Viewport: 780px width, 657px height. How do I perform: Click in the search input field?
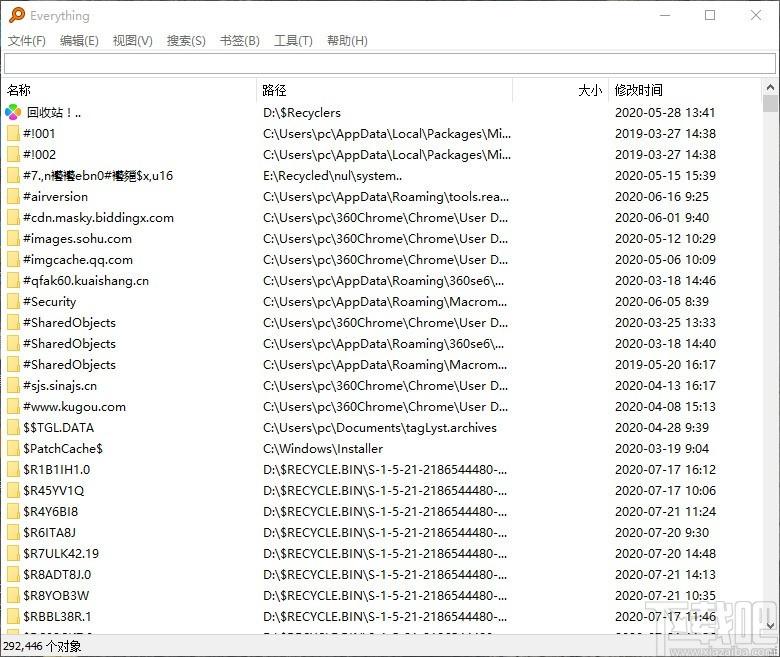[x=390, y=65]
